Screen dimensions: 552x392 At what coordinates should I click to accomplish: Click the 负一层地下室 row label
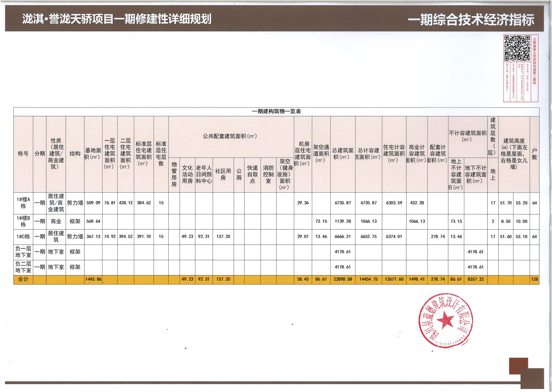tap(23, 252)
